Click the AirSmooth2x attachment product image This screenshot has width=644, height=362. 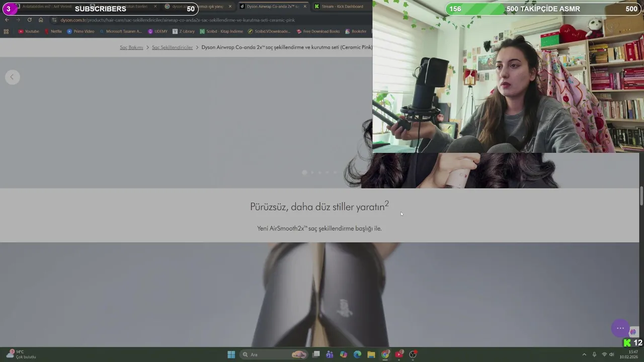tap(320, 295)
